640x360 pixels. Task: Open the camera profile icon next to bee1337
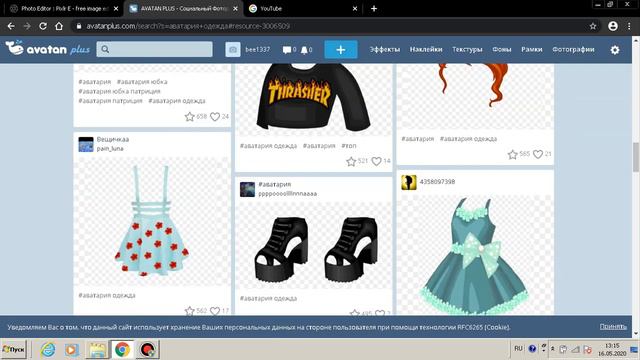click(x=233, y=49)
